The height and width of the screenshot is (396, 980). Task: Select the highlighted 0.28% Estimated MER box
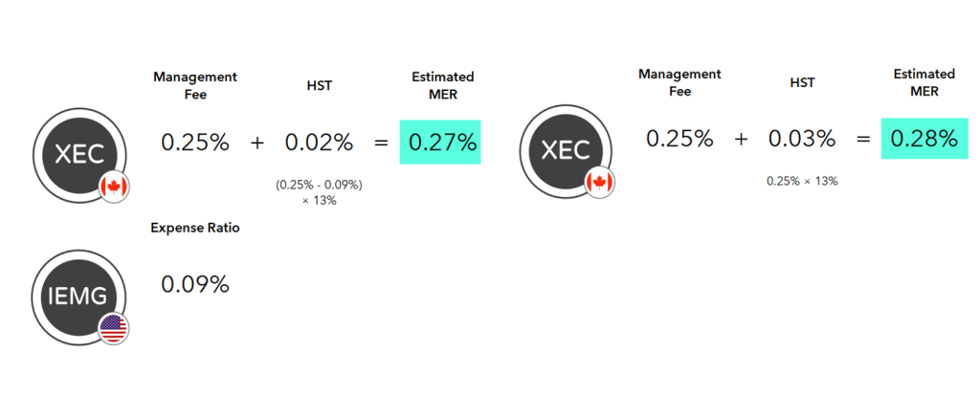(x=923, y=139)
